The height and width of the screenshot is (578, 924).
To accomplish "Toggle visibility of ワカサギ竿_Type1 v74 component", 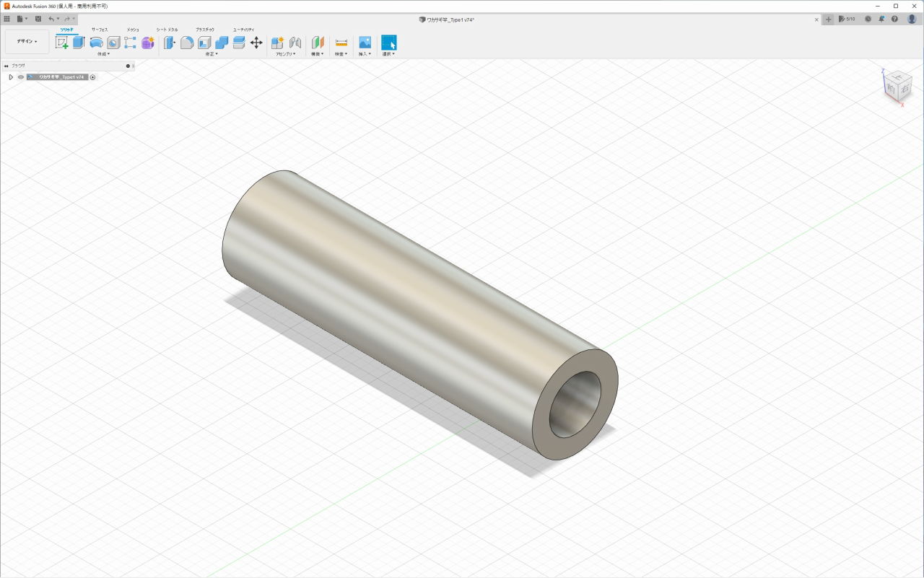I will pyautogui.click(x=21, y=76).
